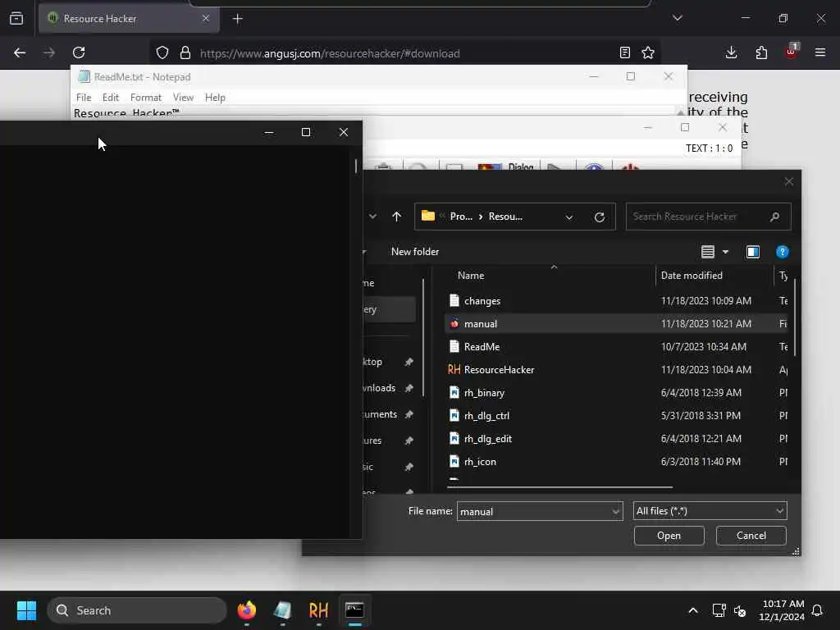The height and width of the screenshot is (630, 840).
Task: Close the file open dialog
Action: click(788, 181)
